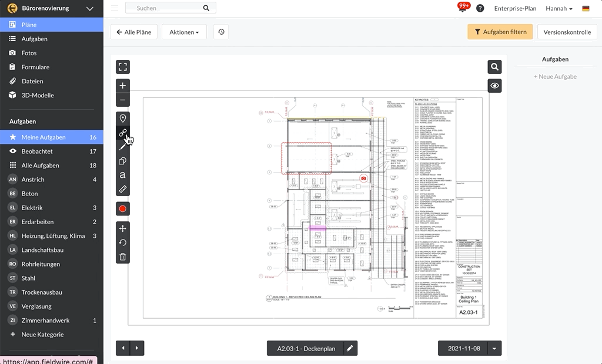Go to previous plan sheet
This screenshot has height=364, width=602.
(x=123, y=348)
